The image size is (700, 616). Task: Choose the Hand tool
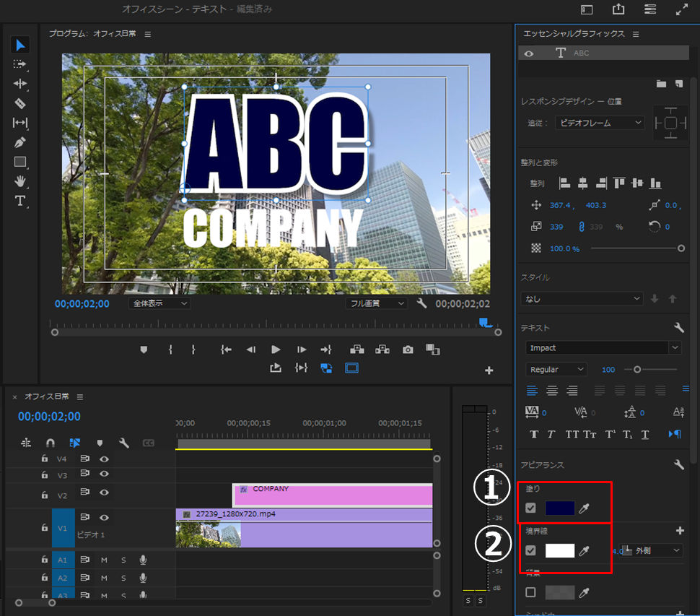(x=20, y=181)
